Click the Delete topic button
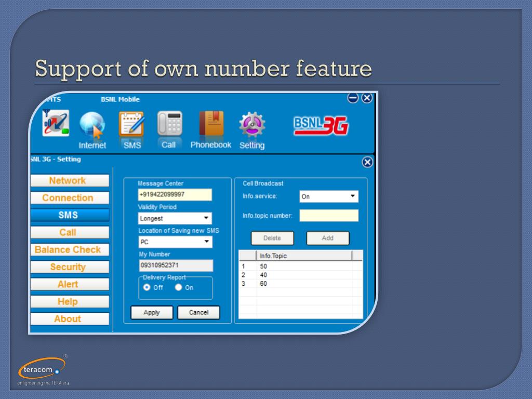 (x=272, y=238)
